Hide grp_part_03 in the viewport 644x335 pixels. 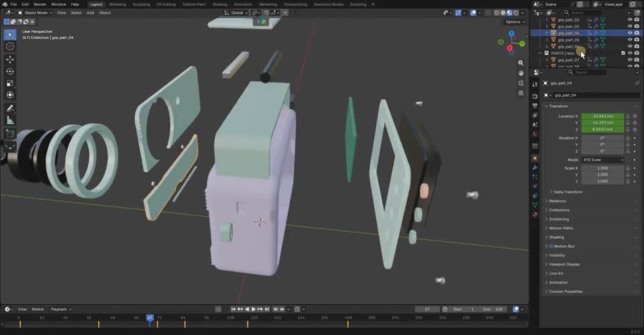[x=630, y=26]
